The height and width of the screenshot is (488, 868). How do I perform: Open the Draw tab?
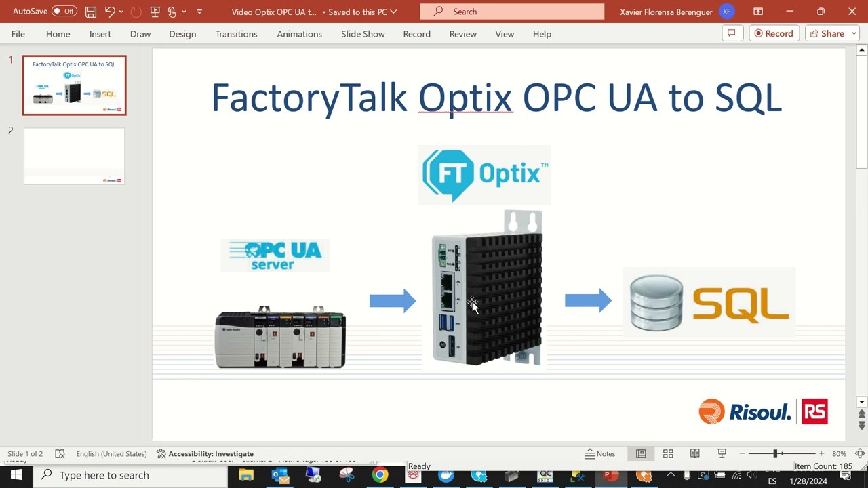pos(140,34)
